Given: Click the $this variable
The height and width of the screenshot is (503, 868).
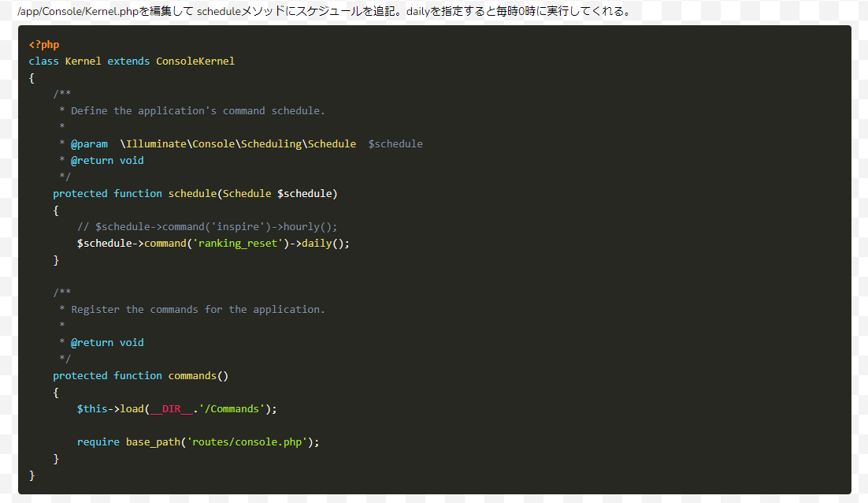Looking at the screenshot, I should tap(92, 408).
